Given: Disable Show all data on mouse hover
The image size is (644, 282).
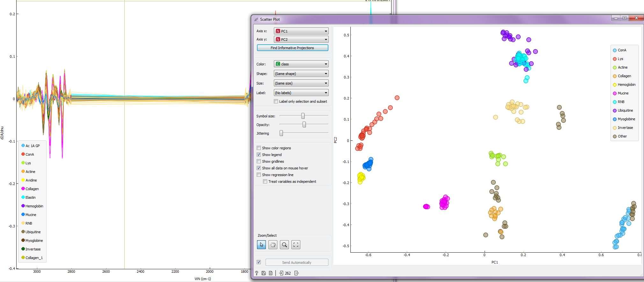Looking at the screenshot, I should (x=259, y=168).
